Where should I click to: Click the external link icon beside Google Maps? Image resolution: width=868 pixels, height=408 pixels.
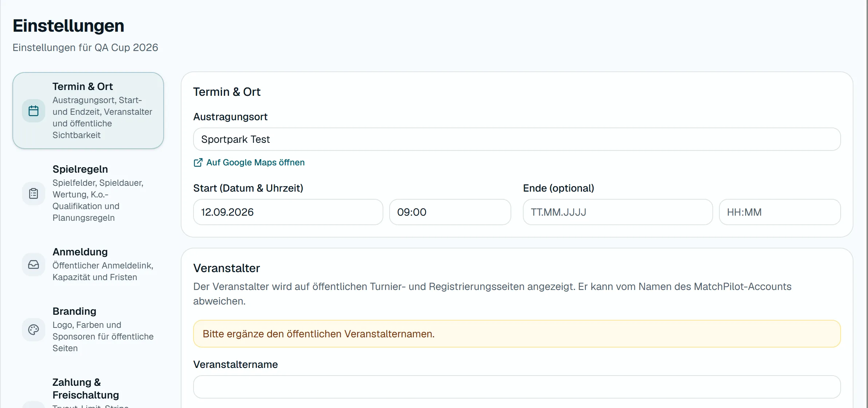tap(198, 162)
